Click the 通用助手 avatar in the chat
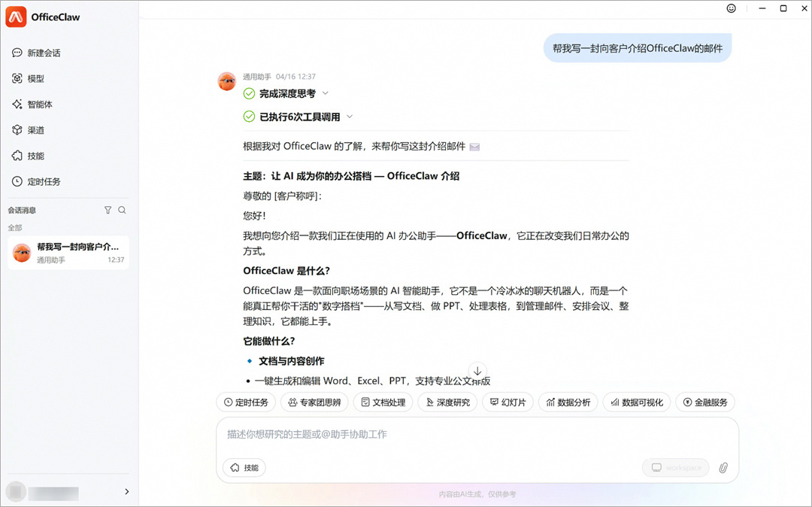 coord(227,81)
